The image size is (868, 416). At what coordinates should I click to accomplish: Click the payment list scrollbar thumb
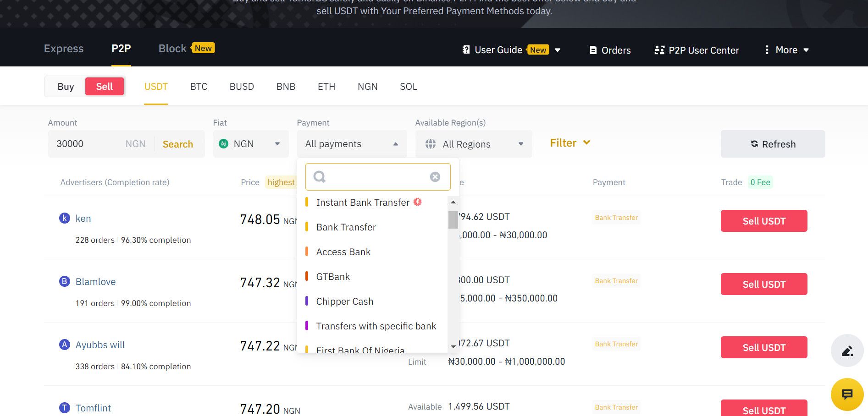click(x=453, y=219)
